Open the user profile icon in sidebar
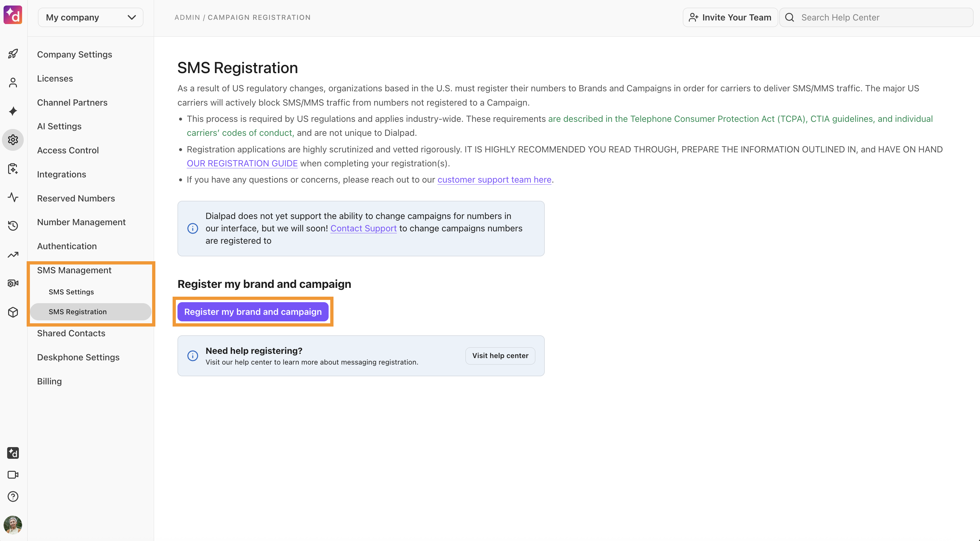 (x=13, y=83)
